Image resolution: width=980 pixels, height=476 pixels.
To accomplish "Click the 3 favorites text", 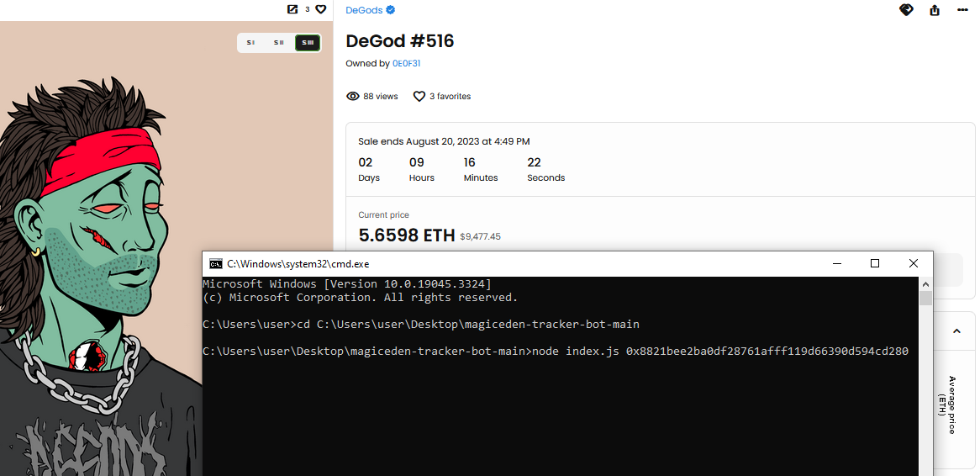I will click(450, 97).
